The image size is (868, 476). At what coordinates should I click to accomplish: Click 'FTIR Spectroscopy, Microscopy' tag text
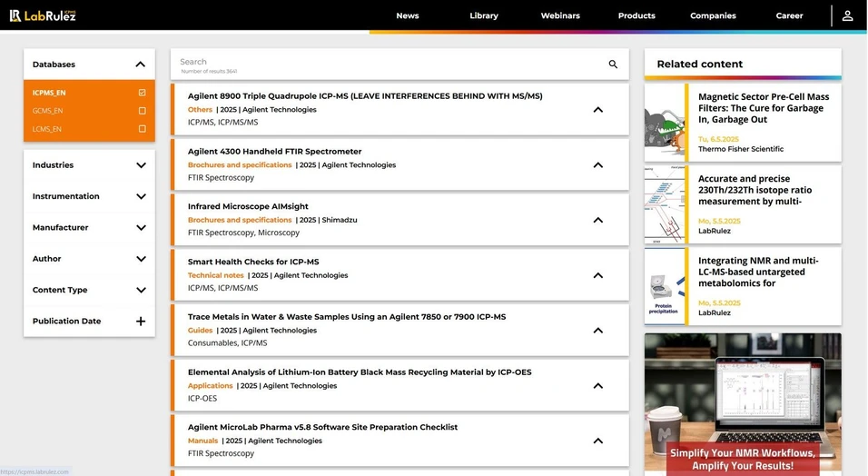[243, 233]
